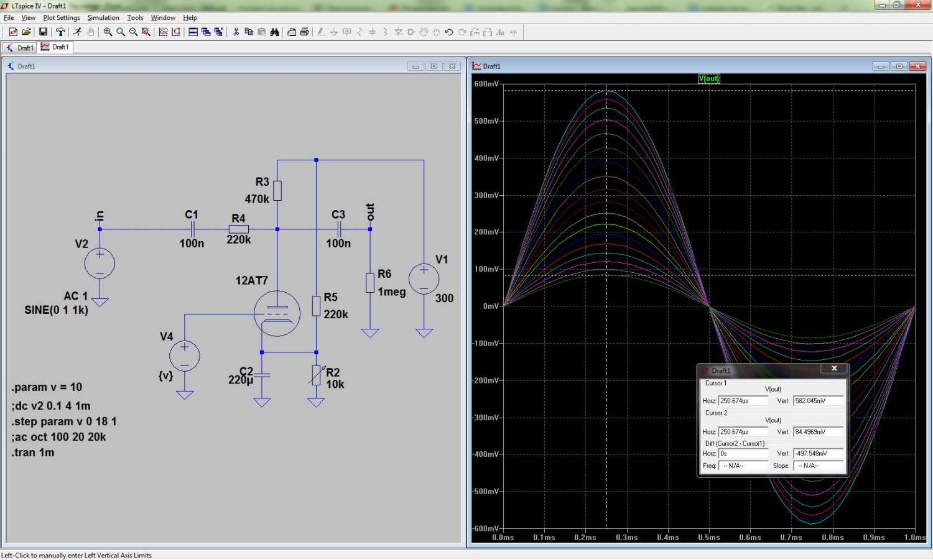
Task: Click the binoculars Find icon
Action: click(x=274, y=32)
